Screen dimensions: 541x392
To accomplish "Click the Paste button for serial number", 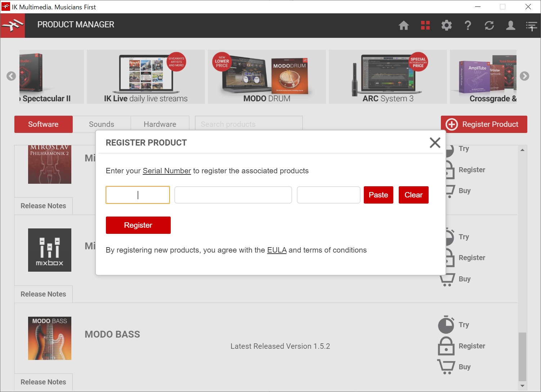I will [x=379, y=195].
